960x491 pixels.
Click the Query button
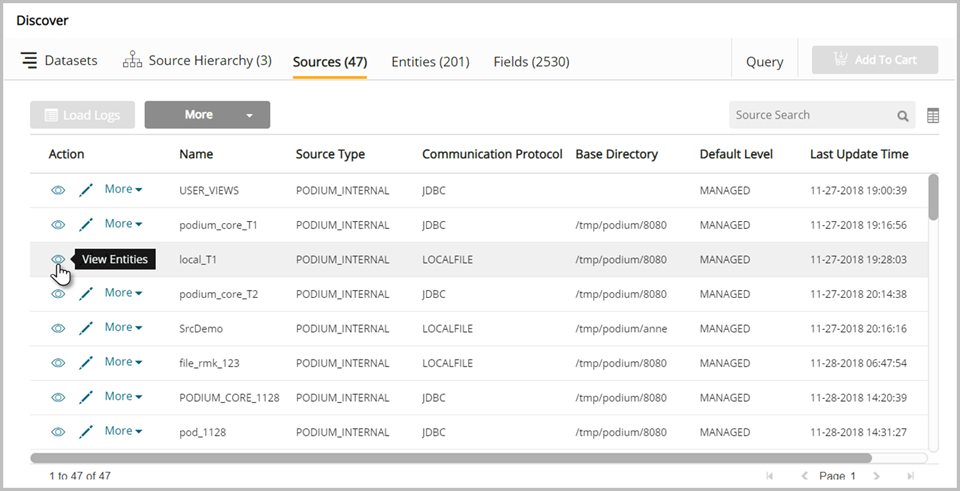(764, 62)
